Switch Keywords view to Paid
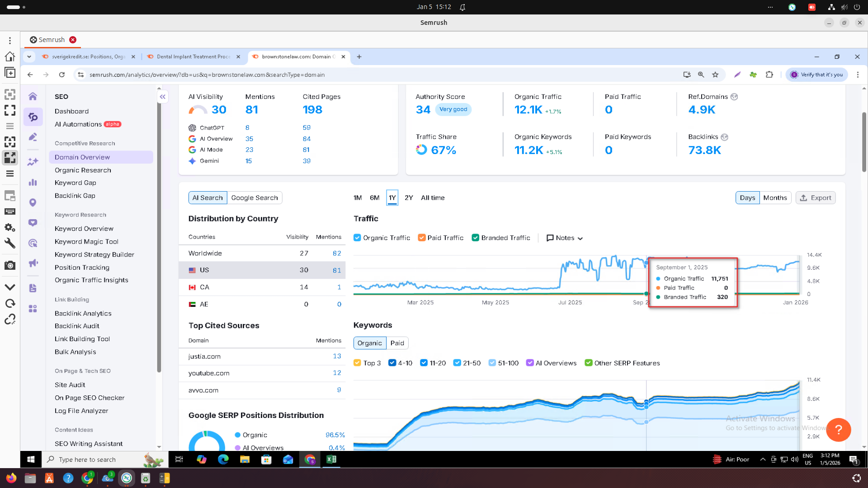Image resolution: width=868 pixels, height=488 pixels. coord(397,343)
